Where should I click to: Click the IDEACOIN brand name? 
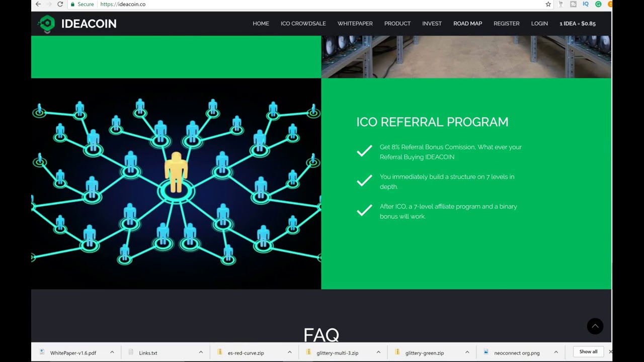coord(89,24)
